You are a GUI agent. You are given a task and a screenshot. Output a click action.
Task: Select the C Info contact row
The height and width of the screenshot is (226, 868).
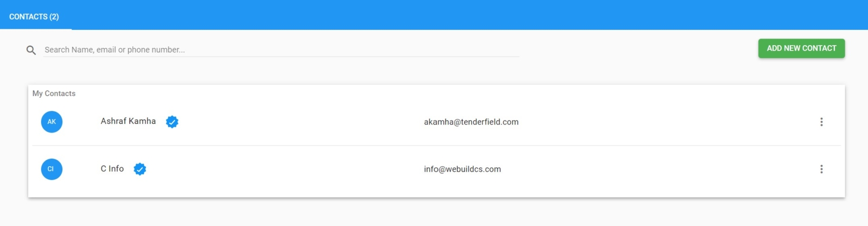tap(436, 169)
